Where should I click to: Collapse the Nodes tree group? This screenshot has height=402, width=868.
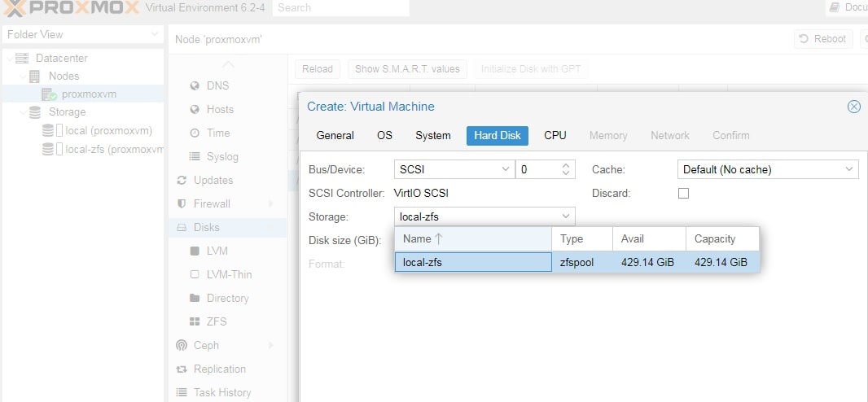pyautogui.click(x=23, y=76)
